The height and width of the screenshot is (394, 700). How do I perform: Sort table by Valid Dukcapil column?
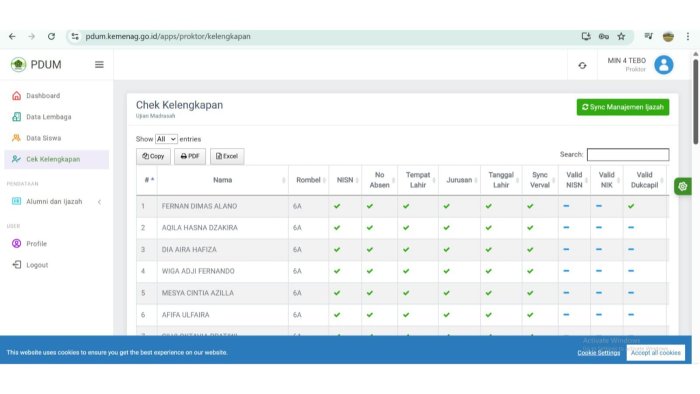645,180
